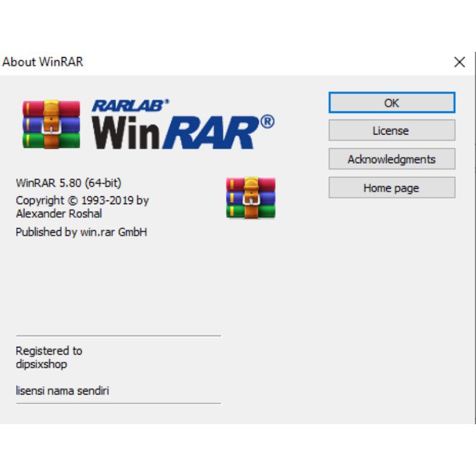Click the small WinRAR books icon

click(250, 198)
